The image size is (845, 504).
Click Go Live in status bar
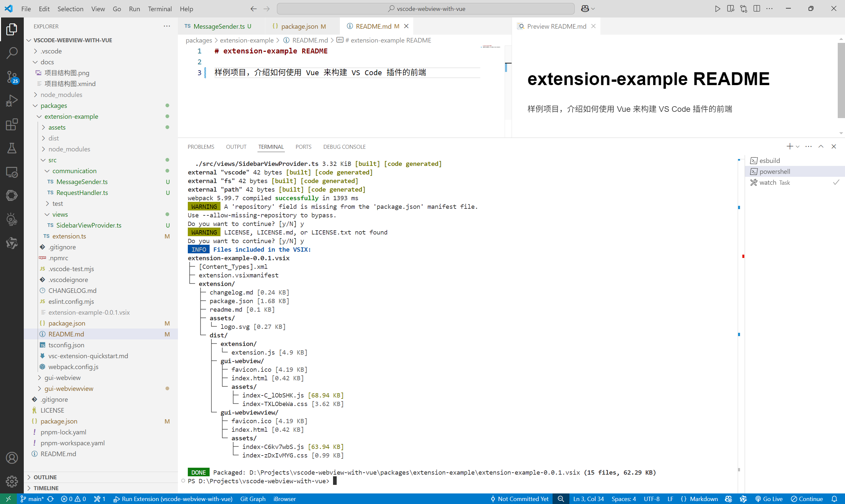click(768, 499)
